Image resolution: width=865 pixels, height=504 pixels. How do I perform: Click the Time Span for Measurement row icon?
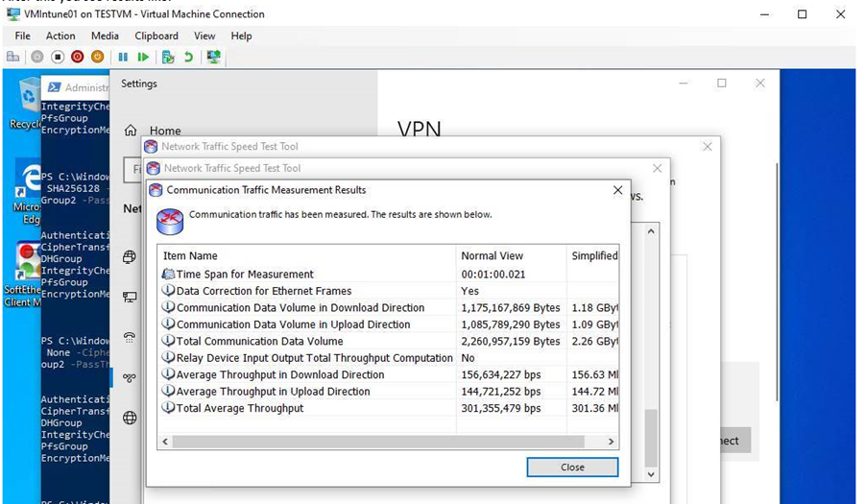point(168,274)
